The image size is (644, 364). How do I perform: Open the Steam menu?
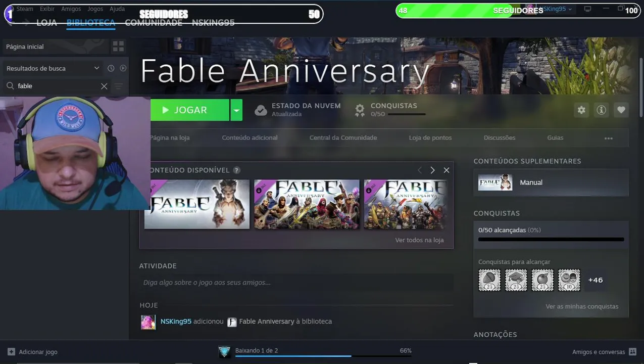click(25, 9)
